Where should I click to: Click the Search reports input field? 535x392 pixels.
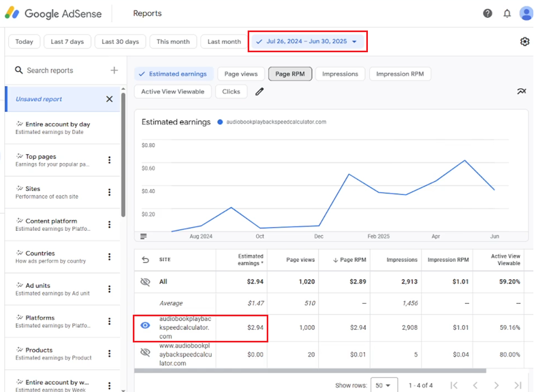point(50,70)
